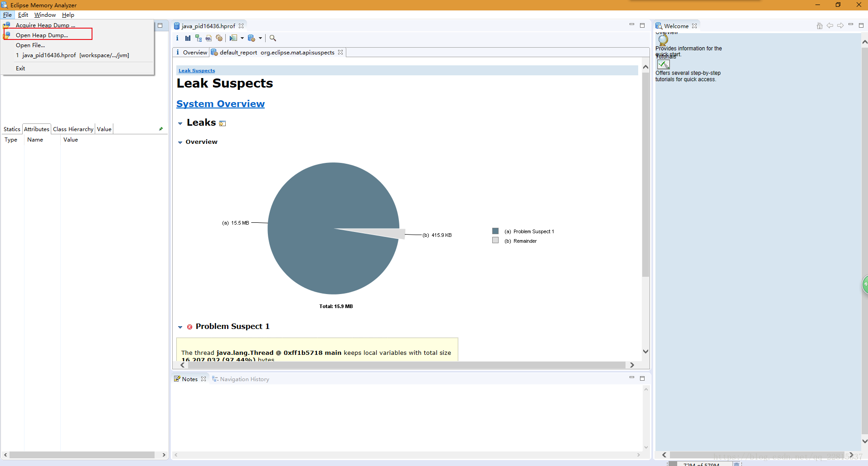The width and height of the screenshot is (868, 466).
Task: Open the OQL query editor icon
Action: pos(209,38)
